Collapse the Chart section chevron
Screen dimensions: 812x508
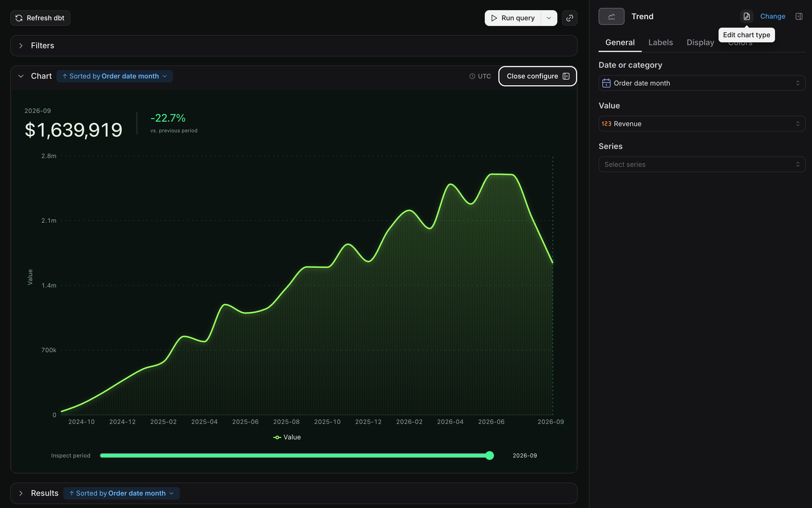21,76
